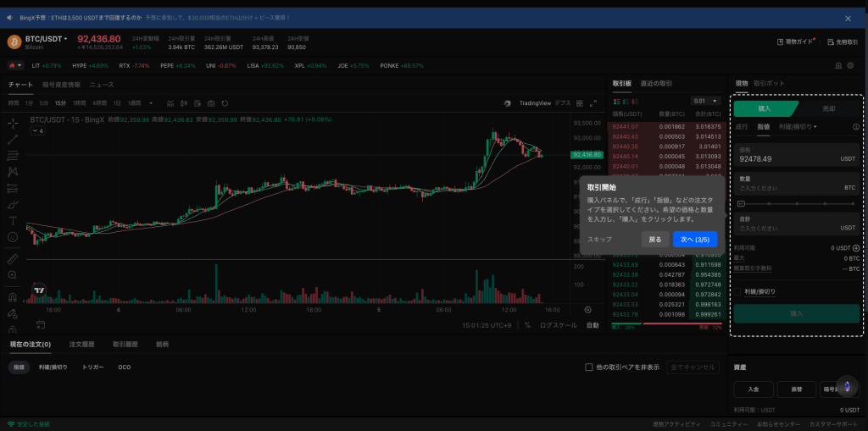The width and height of the screenshot is (868, 431).
Task: Check the 利確/損切り checkbox in order panel
Action: coord(738,291)
